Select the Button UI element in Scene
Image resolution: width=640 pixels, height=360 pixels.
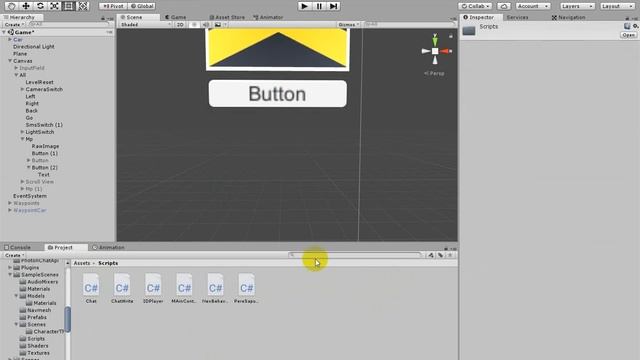(278, 94)
